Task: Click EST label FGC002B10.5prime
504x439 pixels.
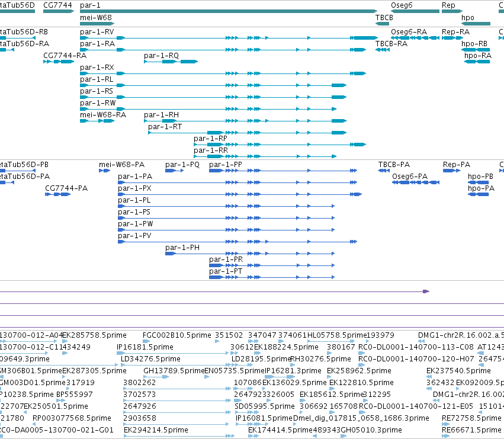Action: click(177, 335)
